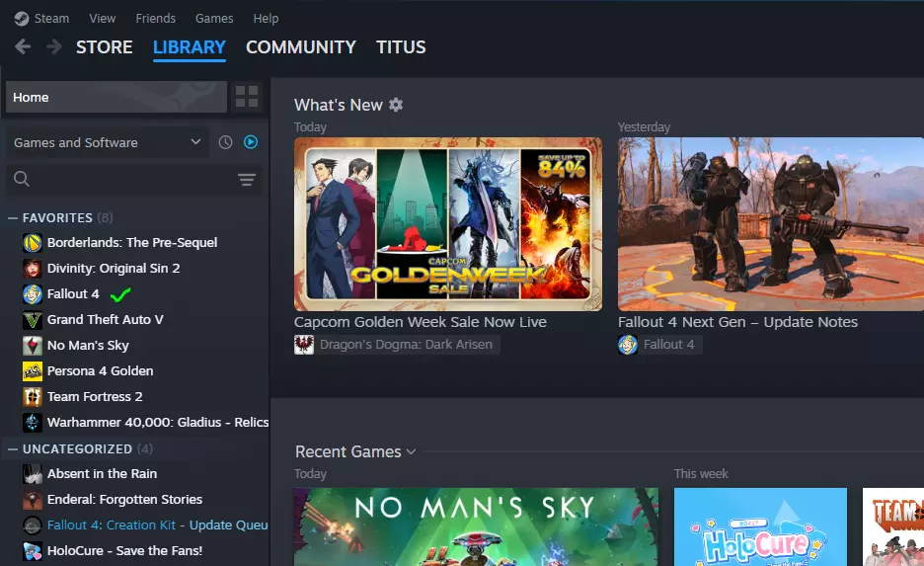Click Grand Theft Auto V icon

(33, 320)
